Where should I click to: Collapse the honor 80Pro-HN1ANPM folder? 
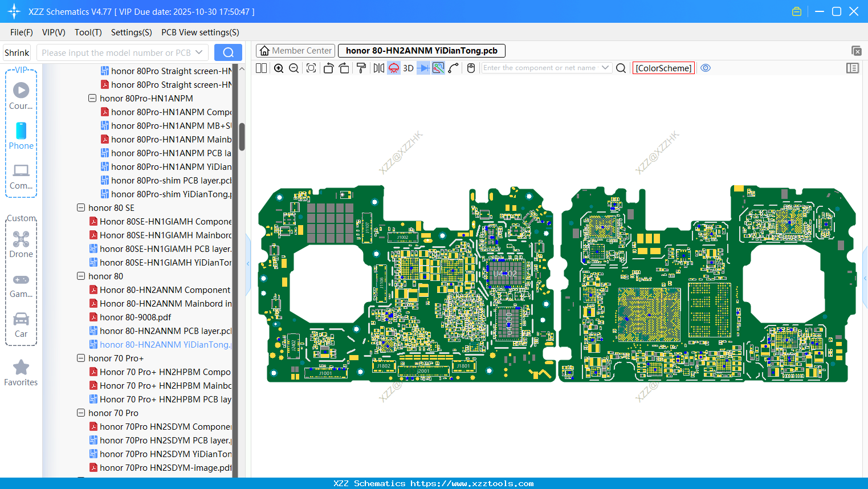pyautogui.click(x=92, y=98)
